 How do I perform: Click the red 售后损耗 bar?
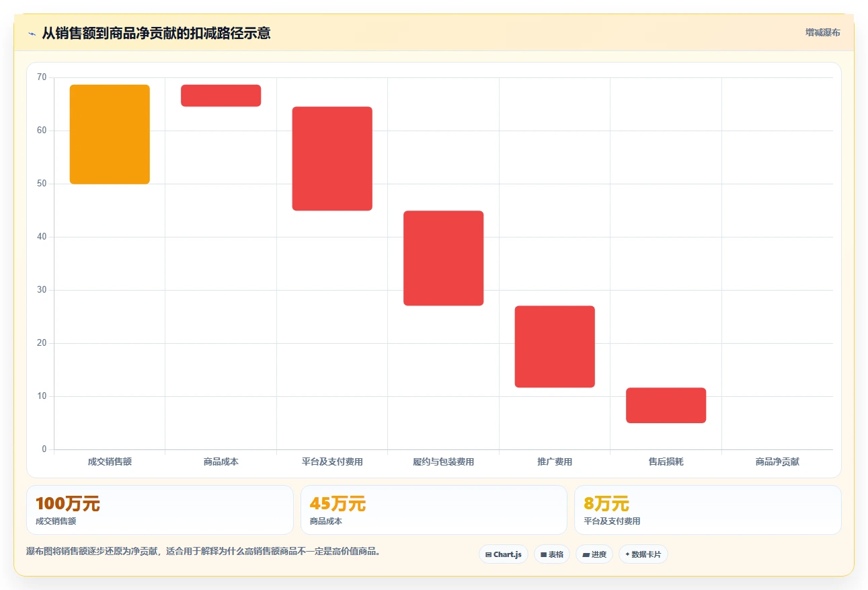[x=666, y=406]
